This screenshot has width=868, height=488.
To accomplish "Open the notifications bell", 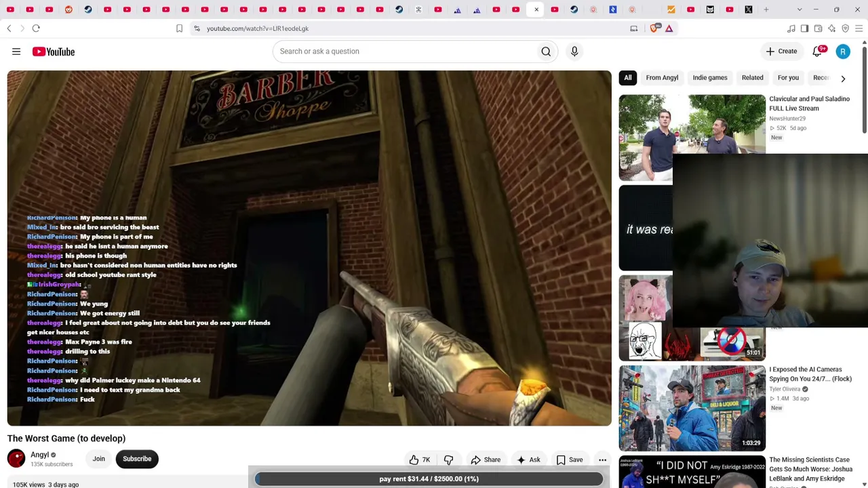I will pos(818,52).
